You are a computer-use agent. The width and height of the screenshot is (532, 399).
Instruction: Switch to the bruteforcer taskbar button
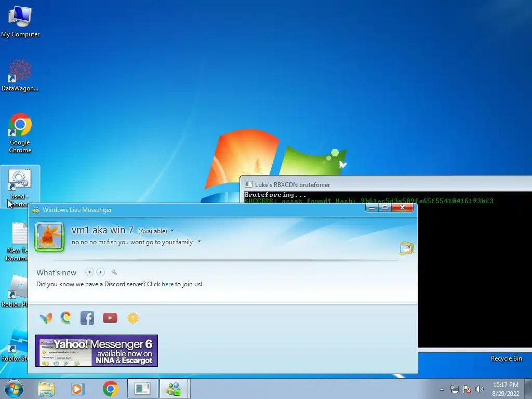tap(142, 389)
